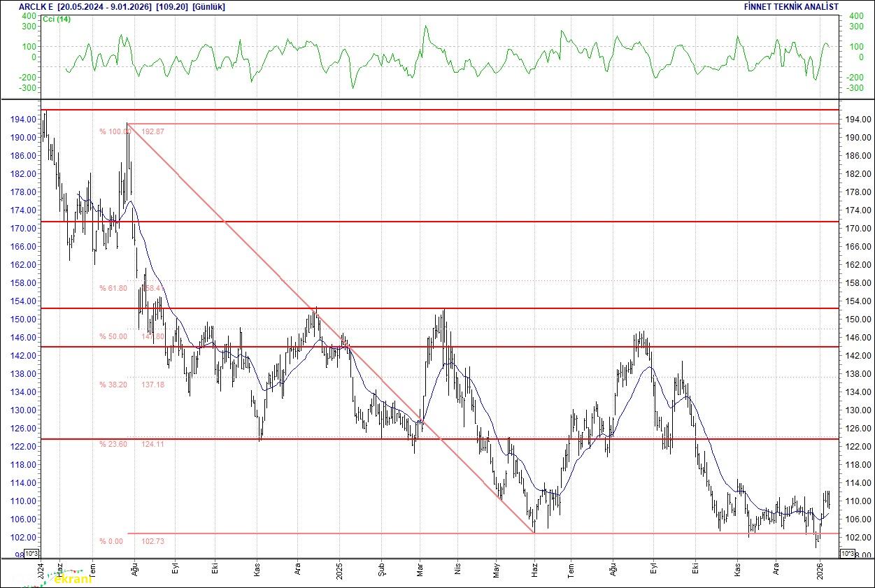875x588 pixels.
Task: Click the left 10^3 scale box
Action: click(31, 554)
